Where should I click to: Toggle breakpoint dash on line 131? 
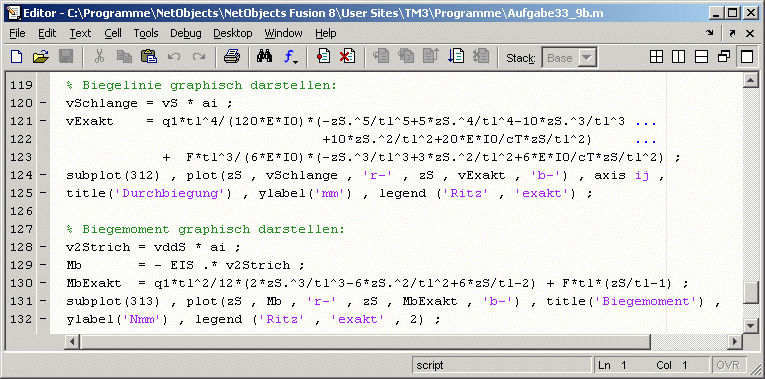coord(43,301)
